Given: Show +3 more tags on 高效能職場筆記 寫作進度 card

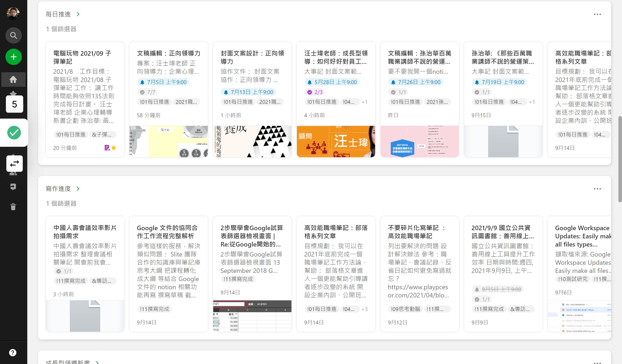Looking at the screenshot, I should 365,309.
